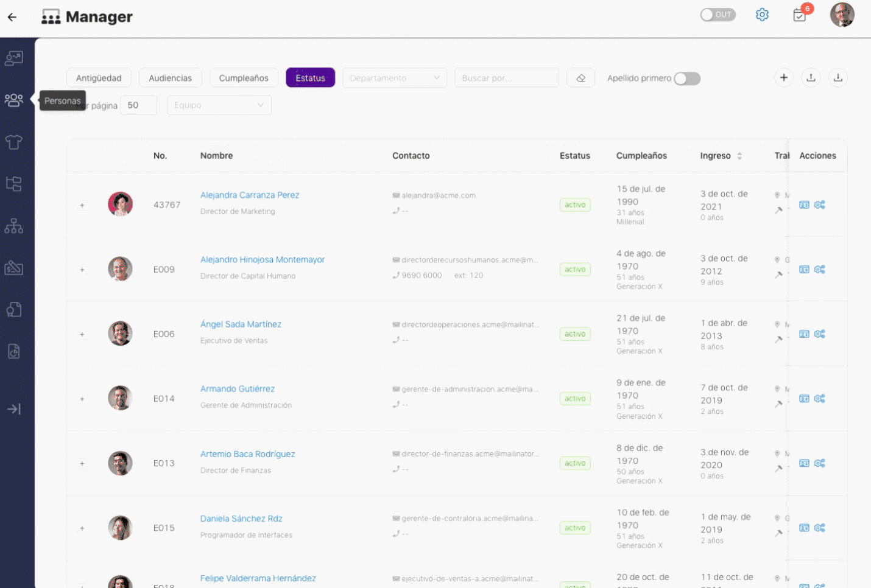Click the Buscar por search field
Screen dimensions: 871x588
tap(507, 78)
